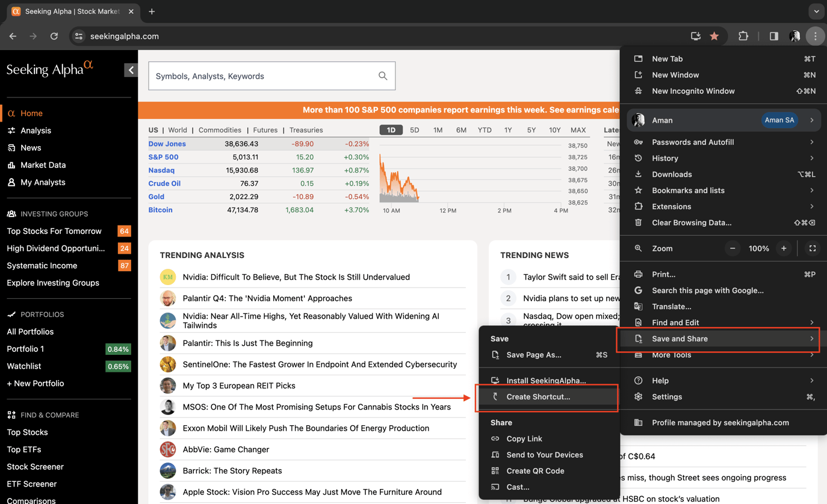Click the search magnifier icon
Viewport: 827px width, 504px height.
[383, 76]
